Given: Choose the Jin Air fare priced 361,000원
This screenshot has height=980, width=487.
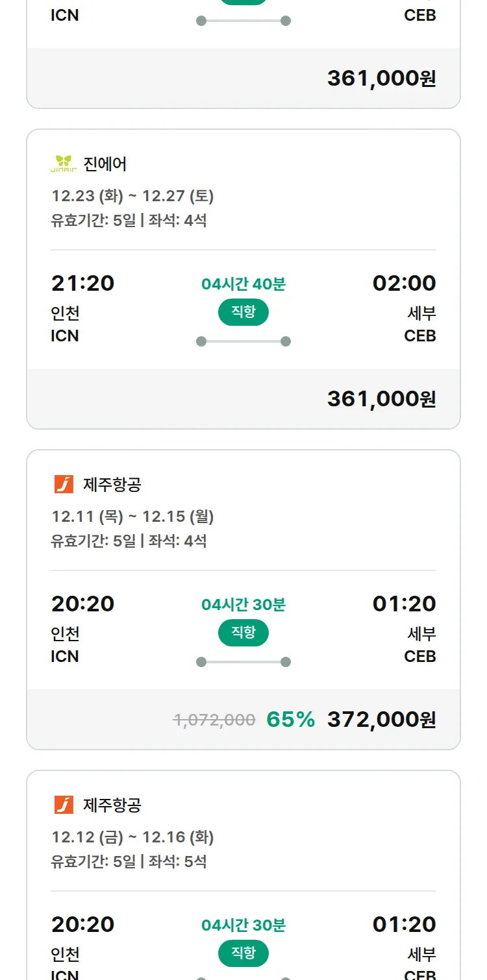Looking at the screenshot, I should (381, 399).
